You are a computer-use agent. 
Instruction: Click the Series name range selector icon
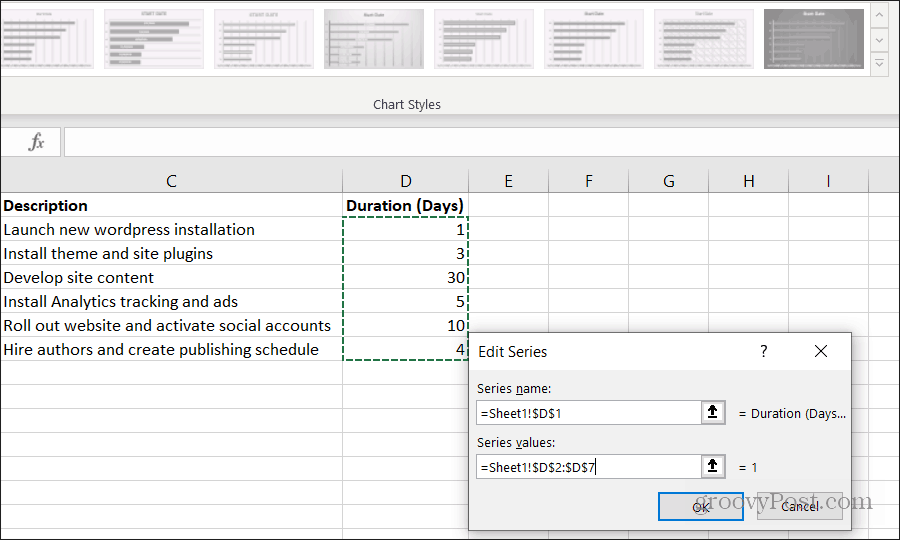(713, 413)
